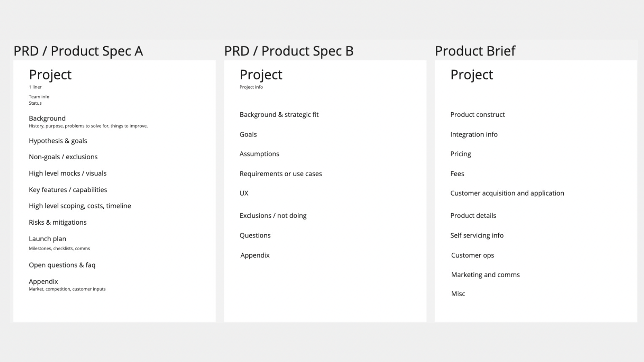Select 'Integration info' in Product Brief
The image size is (644, 362).
(474, 135)
